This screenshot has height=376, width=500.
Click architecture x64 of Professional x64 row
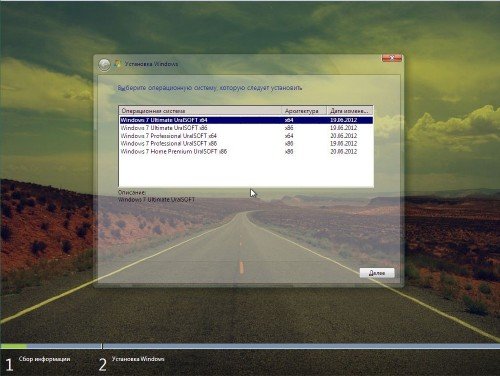click(x=289, y=136)
